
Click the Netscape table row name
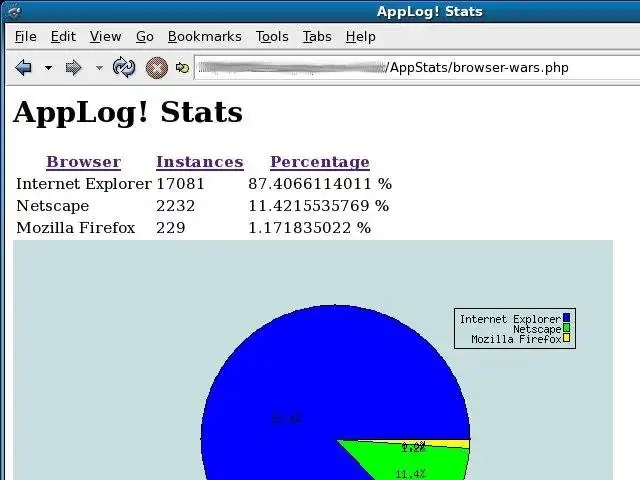point(53,206)
